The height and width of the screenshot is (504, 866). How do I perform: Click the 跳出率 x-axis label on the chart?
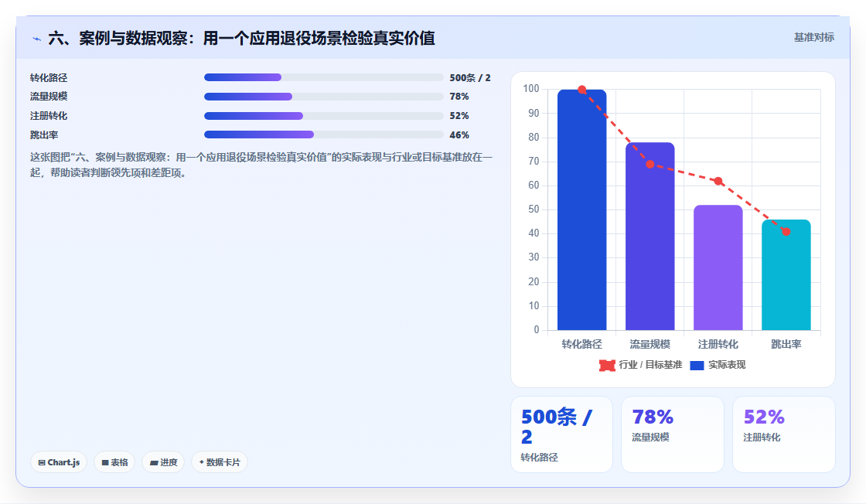(x=786, y=344)
